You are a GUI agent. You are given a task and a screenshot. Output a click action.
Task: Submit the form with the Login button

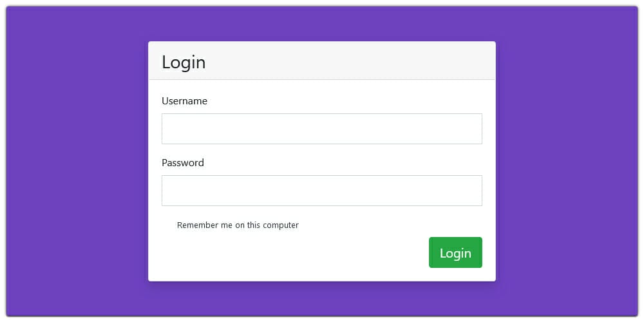click(455, 252)
